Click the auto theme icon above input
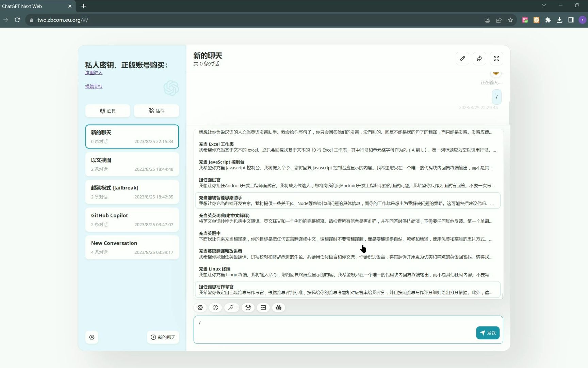The height and width of the screenshot is (368, 588). click(x=215, y=308)
